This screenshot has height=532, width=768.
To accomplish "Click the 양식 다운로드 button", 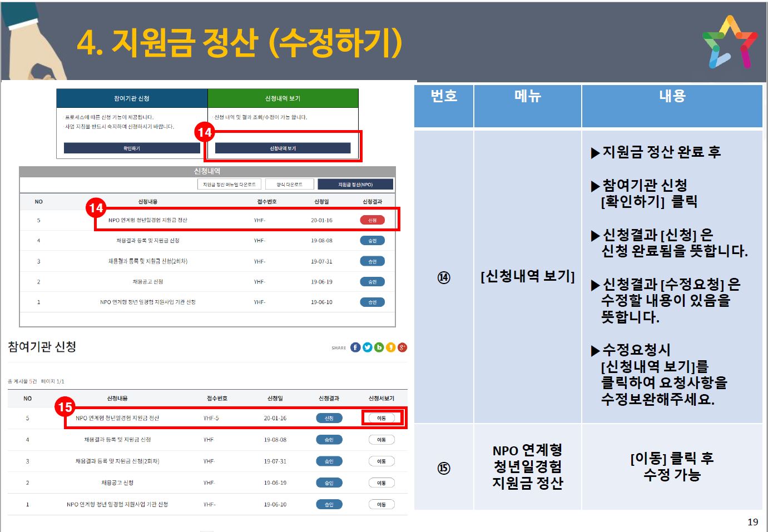I will point(289,185).
